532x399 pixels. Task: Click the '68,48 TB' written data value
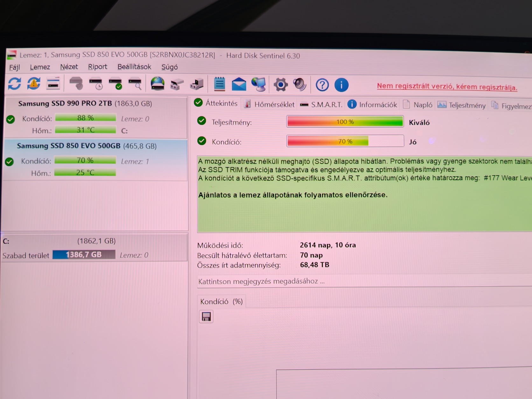point(314,265)
